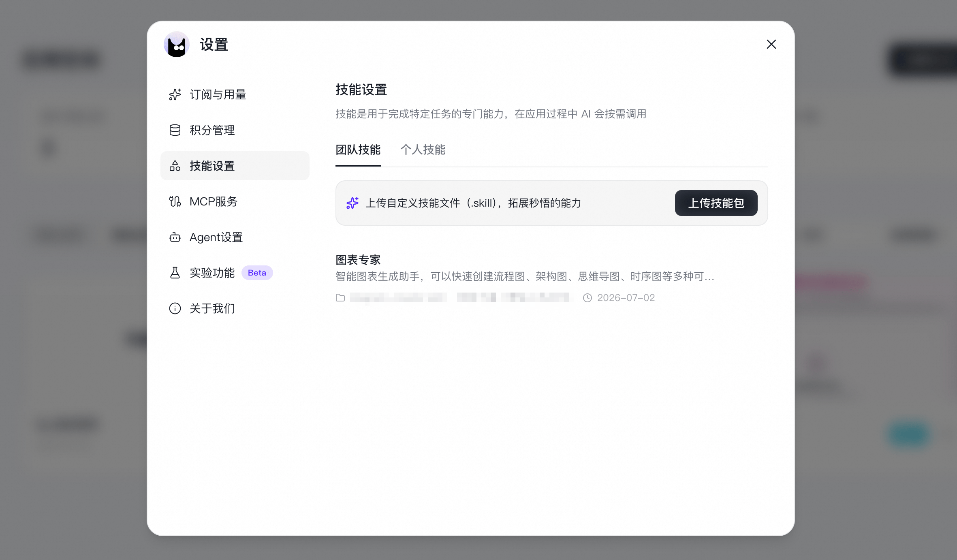
Task: Click the clock icon beside 2026-07-02
Action: (587, 298)
